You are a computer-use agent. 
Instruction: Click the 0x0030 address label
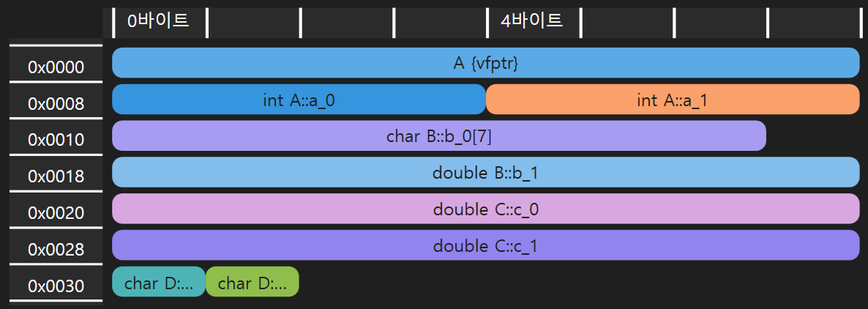[x=56, y=286]
